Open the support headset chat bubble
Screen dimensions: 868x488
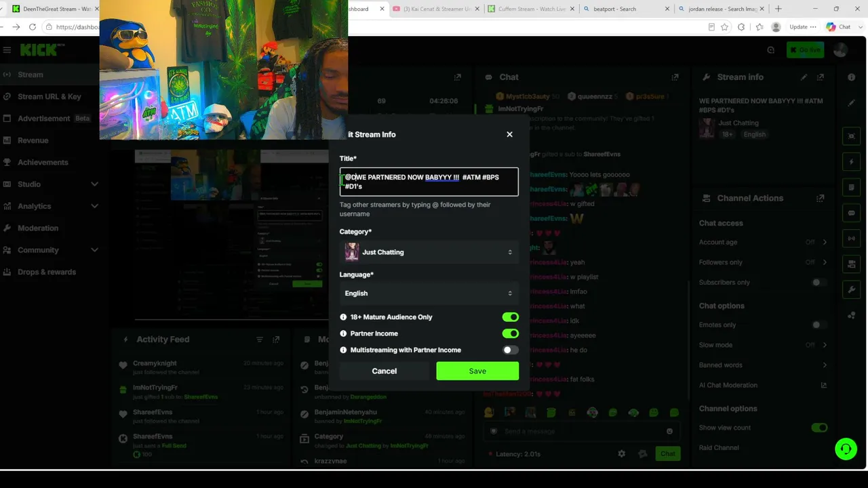[x=846, y=449]
